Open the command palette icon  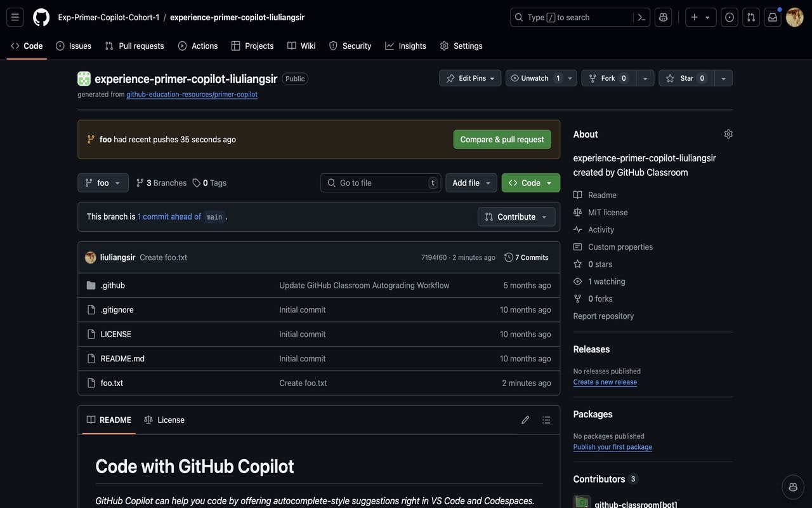click(x=641, y=17)
